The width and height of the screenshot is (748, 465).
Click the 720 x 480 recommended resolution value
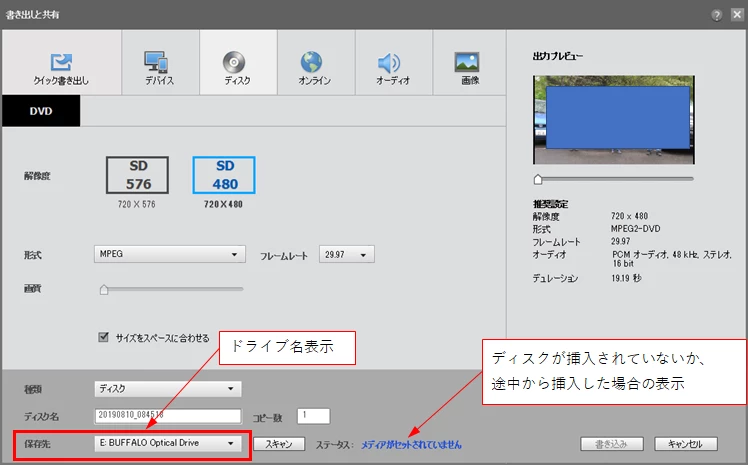click(630, 216)
